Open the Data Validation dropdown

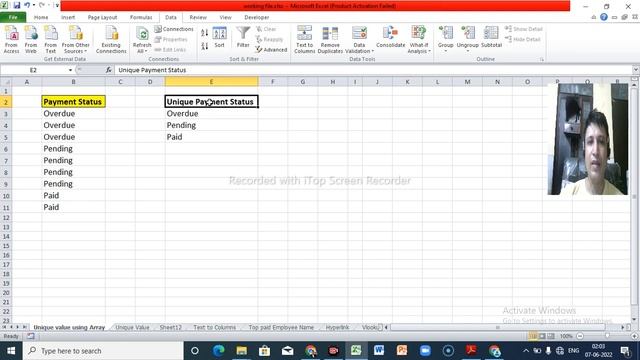point(359,40)
